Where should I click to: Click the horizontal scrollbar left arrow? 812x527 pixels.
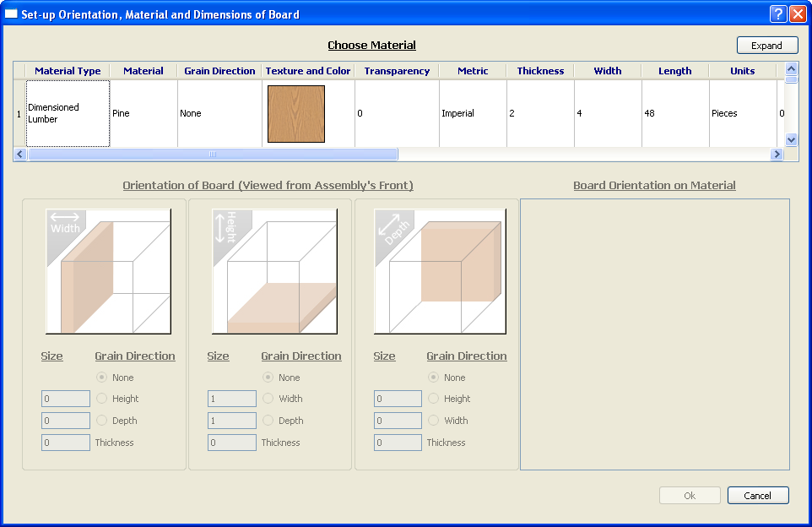(20, 155)
